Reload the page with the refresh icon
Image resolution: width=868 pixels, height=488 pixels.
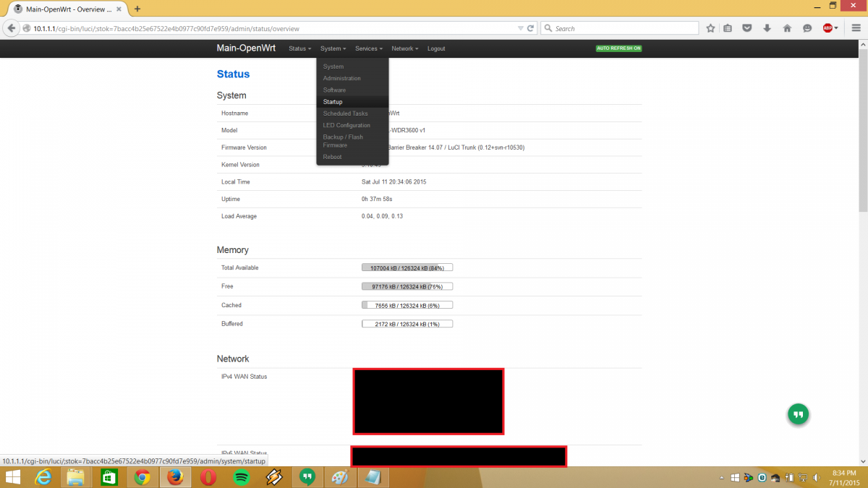(531, 28)
